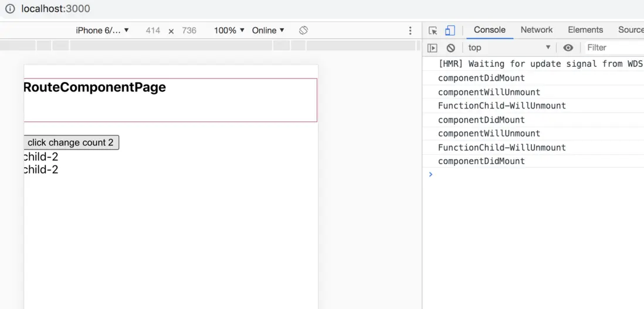This screenshot has height=309, width=644.
Task: Click the first child-2 text line
Action: 41,157
